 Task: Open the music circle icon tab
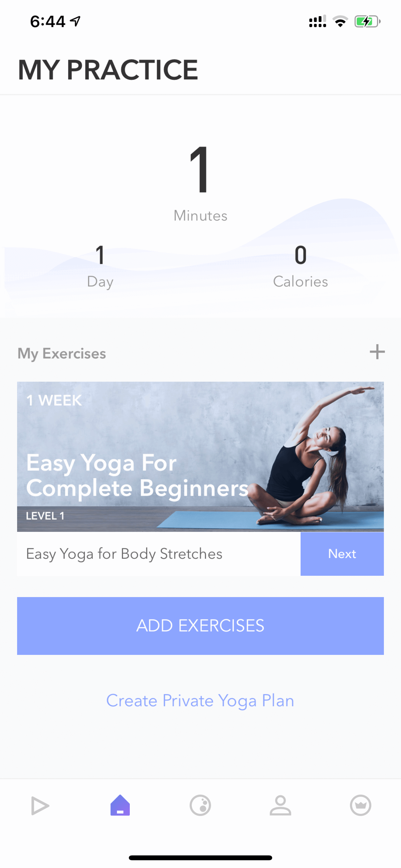pyautogui.click(x=200, y=806)
